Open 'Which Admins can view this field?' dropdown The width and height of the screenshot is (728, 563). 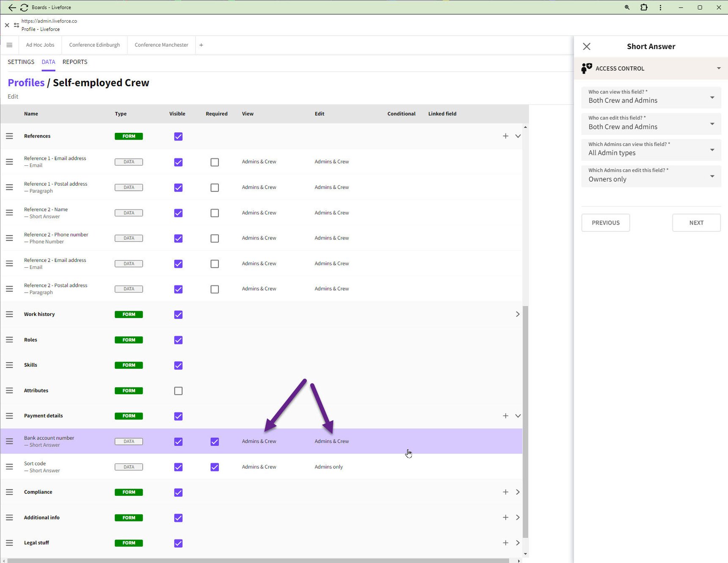(651, 150)
